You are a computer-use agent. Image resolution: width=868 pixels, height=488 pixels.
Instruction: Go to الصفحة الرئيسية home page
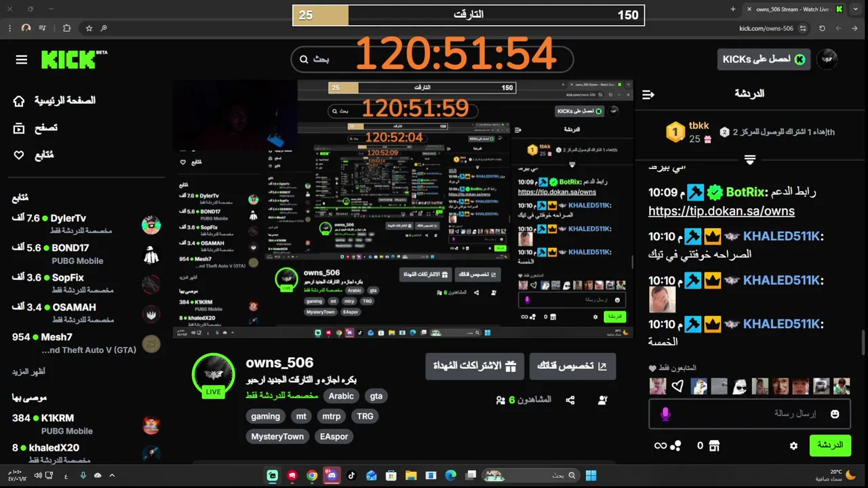(65, 101)
